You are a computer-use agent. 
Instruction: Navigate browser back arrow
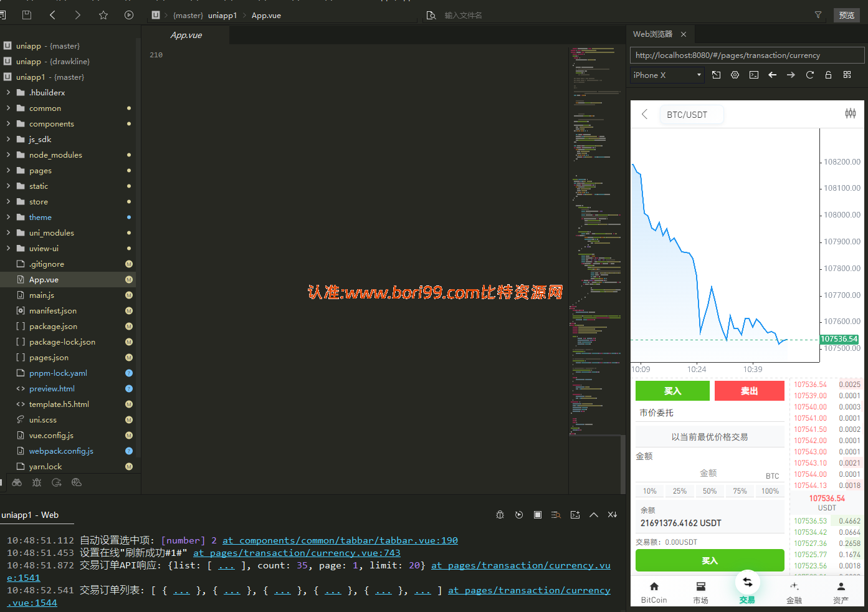click(773, 75)
